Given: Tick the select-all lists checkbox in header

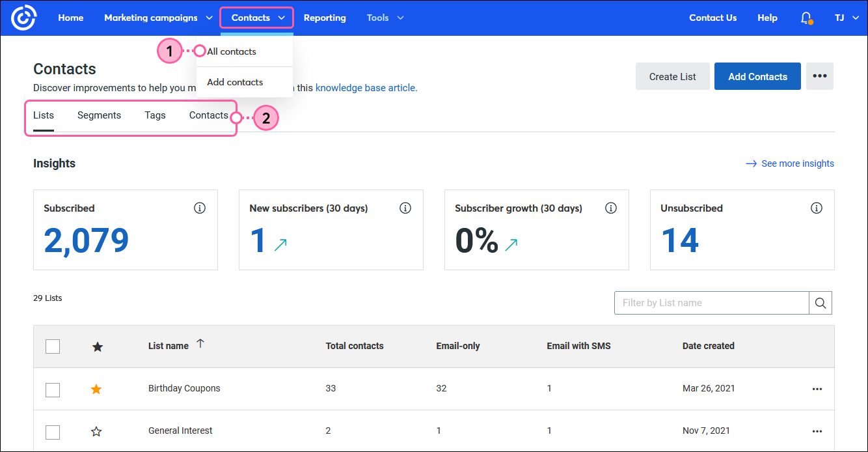Looking at the screenshot, I should pyautogui.click(x=53, y=346).
